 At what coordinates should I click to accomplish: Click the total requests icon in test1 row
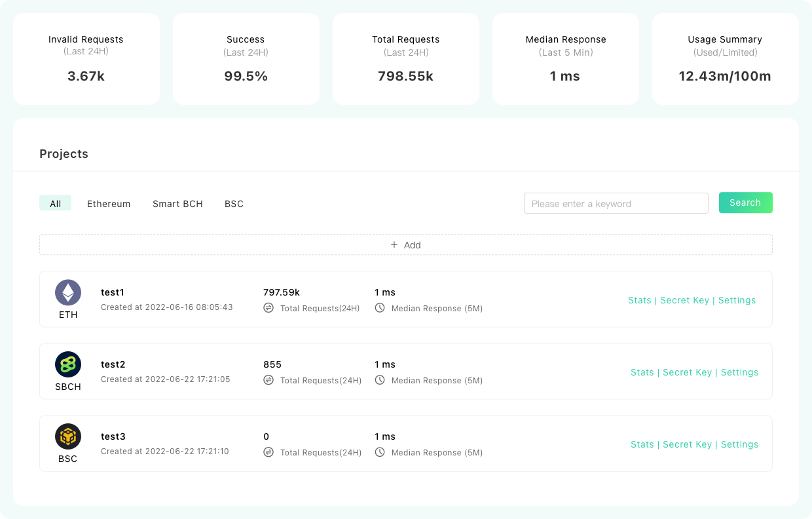(268, 308)
